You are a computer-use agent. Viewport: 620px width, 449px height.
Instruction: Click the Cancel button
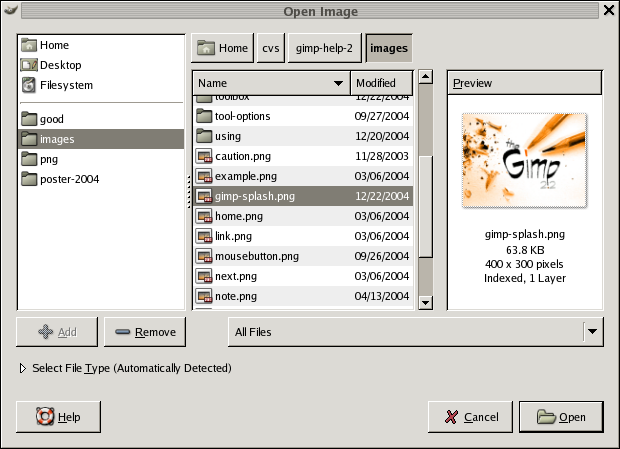470,417
